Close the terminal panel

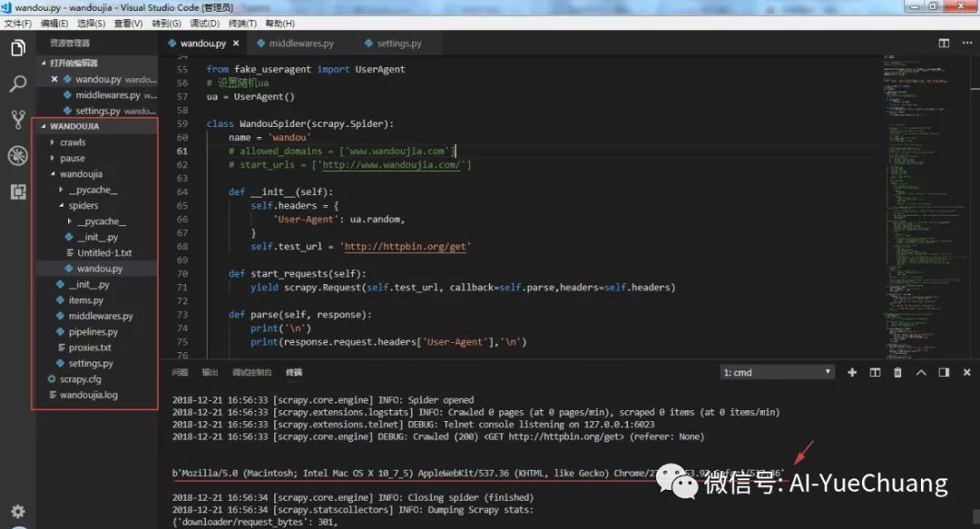tap(967, 372)
